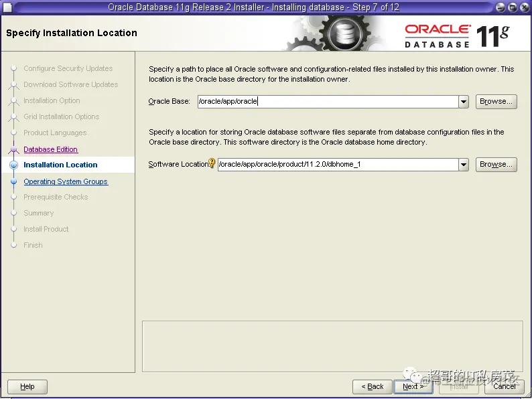Click the empty message area at bottom
The image size is (532, 399).
tap(332, 347)
